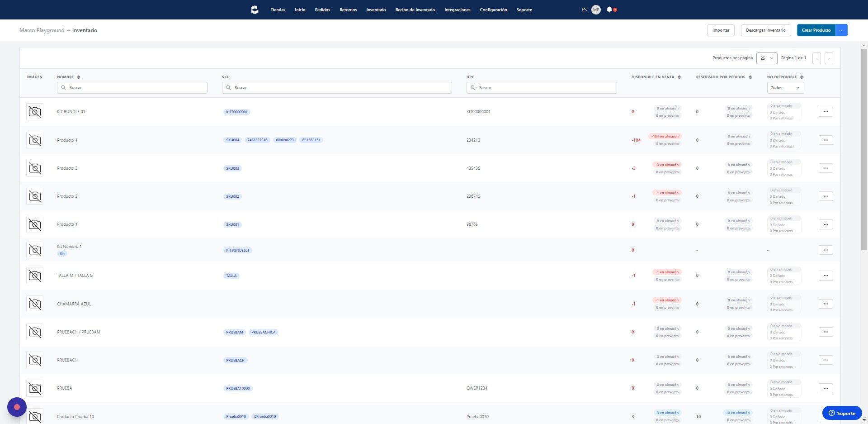Click the 7463527216 SKU tag
The height and width of the screenshot is (424, 868).
[257, 140]
